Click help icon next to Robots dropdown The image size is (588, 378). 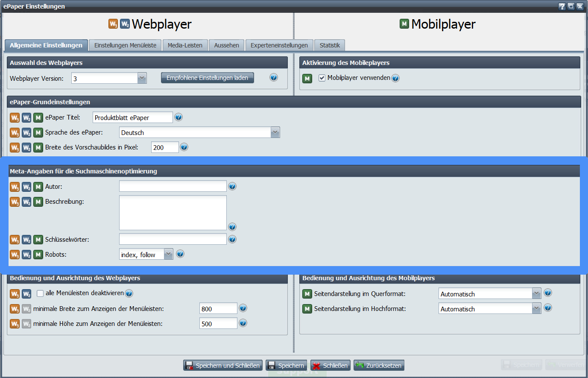[x=180, y=254]
